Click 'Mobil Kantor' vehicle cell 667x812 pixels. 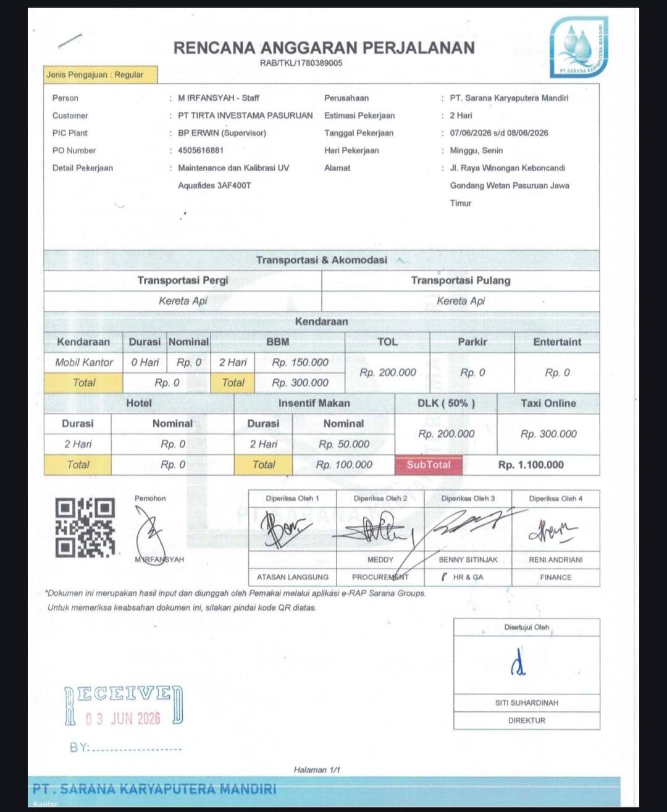[84, 363]
